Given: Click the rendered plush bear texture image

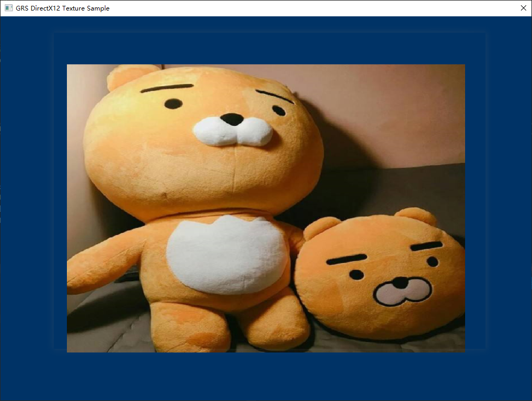Looking at the screenshot, I should point(265,208).
